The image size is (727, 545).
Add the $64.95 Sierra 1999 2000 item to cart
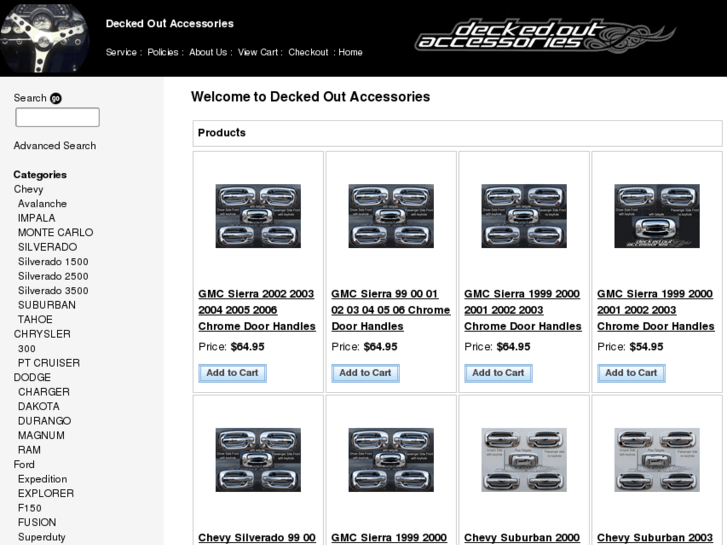[x=498, y=373]
